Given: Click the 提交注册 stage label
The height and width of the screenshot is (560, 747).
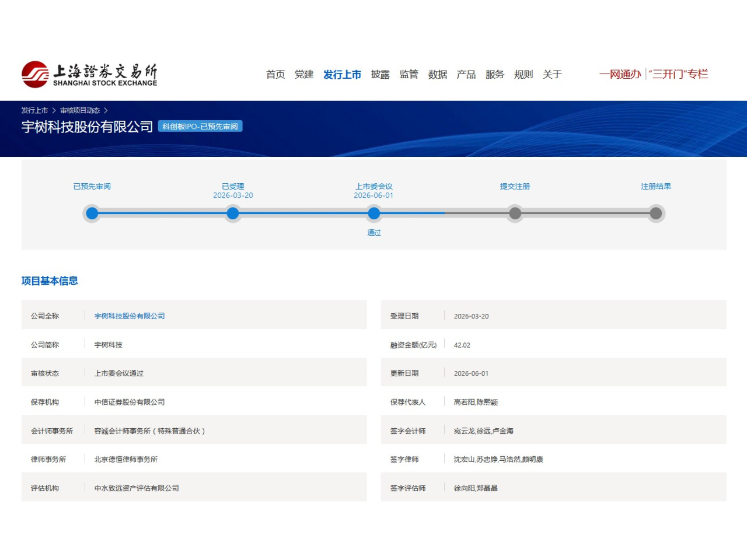Looking at the screenshot, I should pyautogui.click(x=515, y=187).
